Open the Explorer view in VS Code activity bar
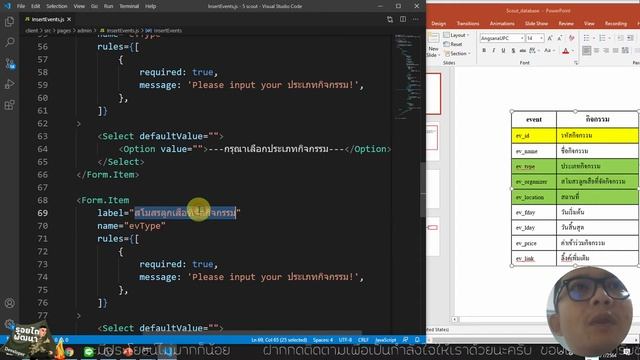The width and height of the screenshot is (640, 360). 9,22
